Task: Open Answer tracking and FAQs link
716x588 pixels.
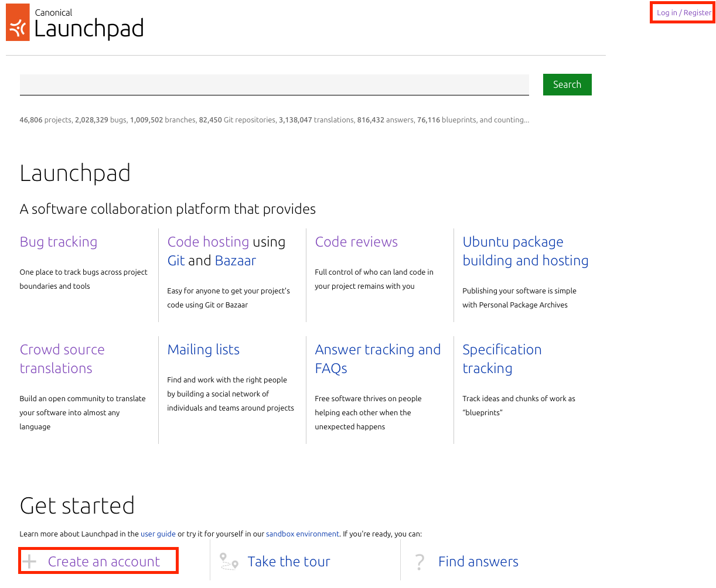Action: click(x=378, y=359)
